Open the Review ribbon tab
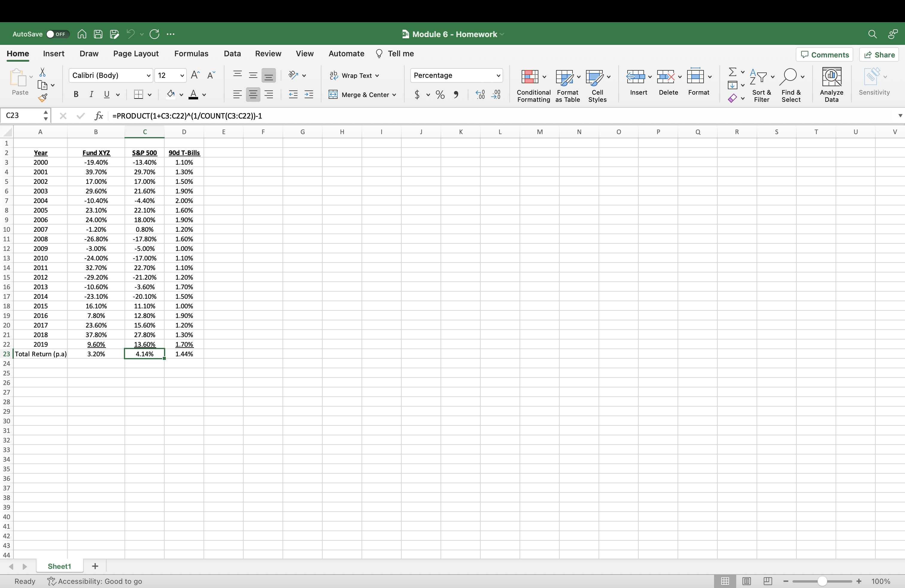This screenshot has width=905, height=588. coord(268,54)
